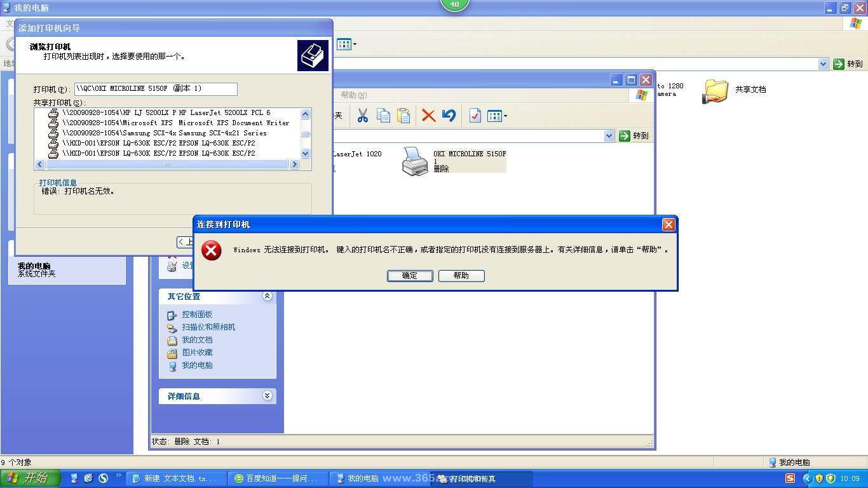Open the Start menu 开始
The width and height of the screenshot is (868, 488).
tap(31, 478)
